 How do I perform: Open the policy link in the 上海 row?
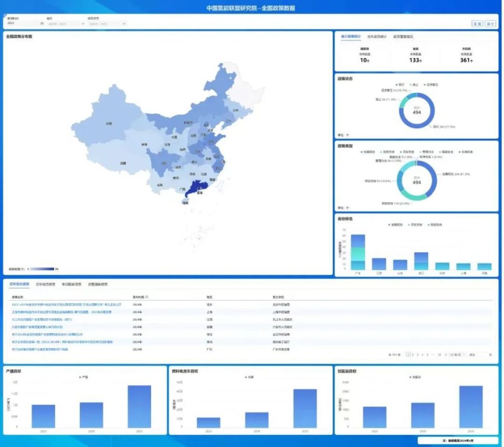click(x=62, y=312)
